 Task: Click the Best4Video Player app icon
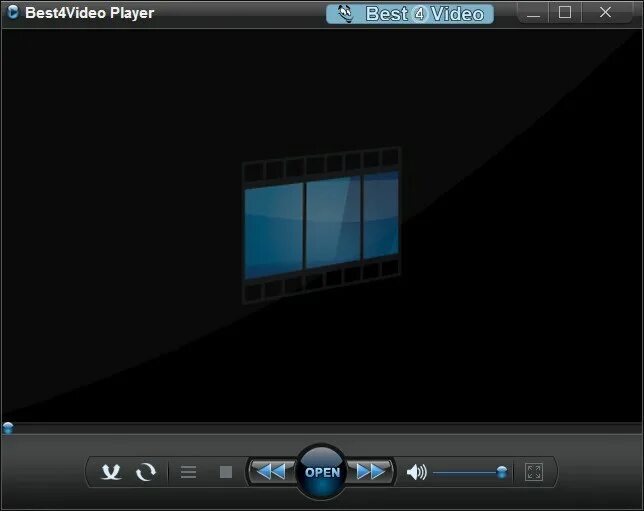pos(13,12)
